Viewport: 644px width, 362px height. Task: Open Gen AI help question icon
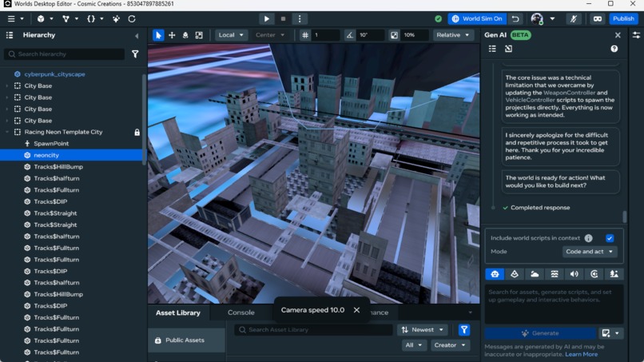tap(614, 49)
